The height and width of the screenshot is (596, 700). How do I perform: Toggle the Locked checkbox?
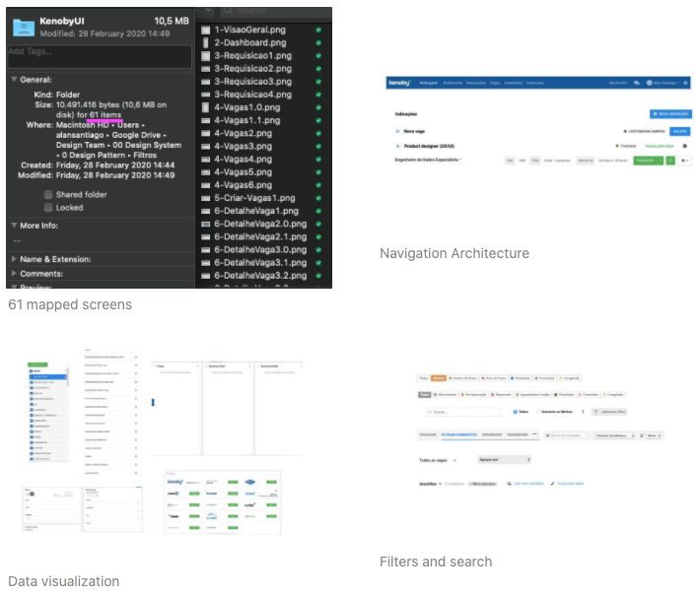pyautogui.click(x=47, y=208)
